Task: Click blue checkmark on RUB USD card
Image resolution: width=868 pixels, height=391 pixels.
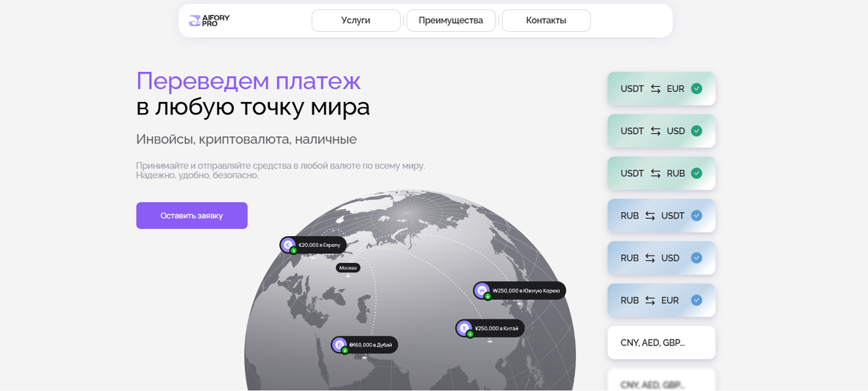Action: (697, 258)
